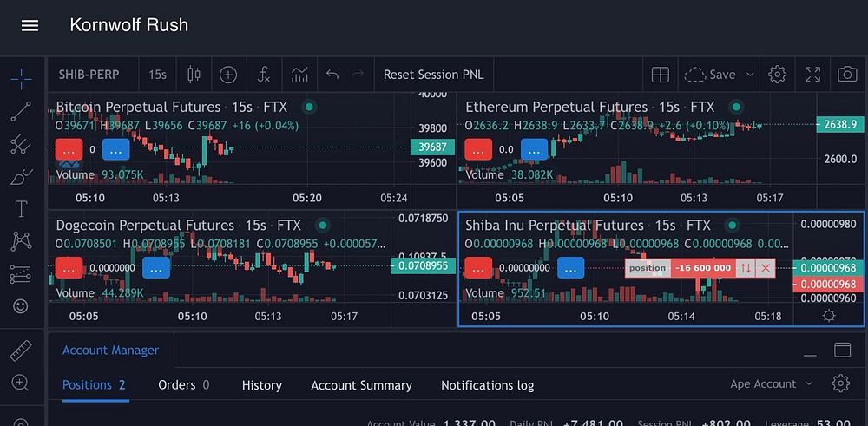Switch to the Positions tab
The width and height of the screenshot is (868, 426).
coord(94,385)
